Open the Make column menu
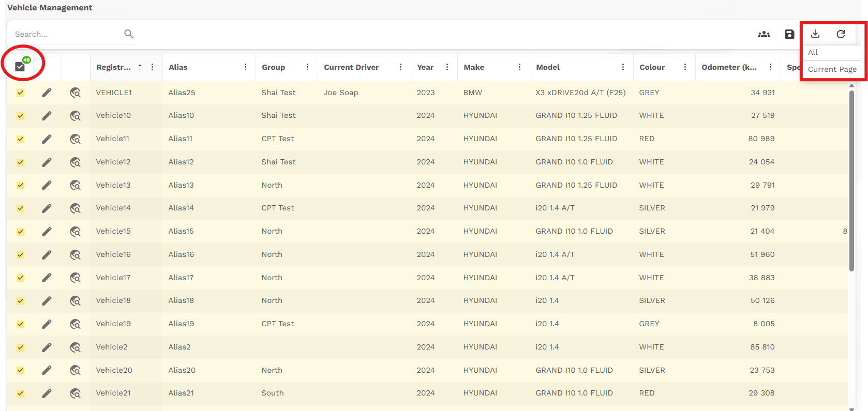The image size is (868, 411). coord(519,67)
